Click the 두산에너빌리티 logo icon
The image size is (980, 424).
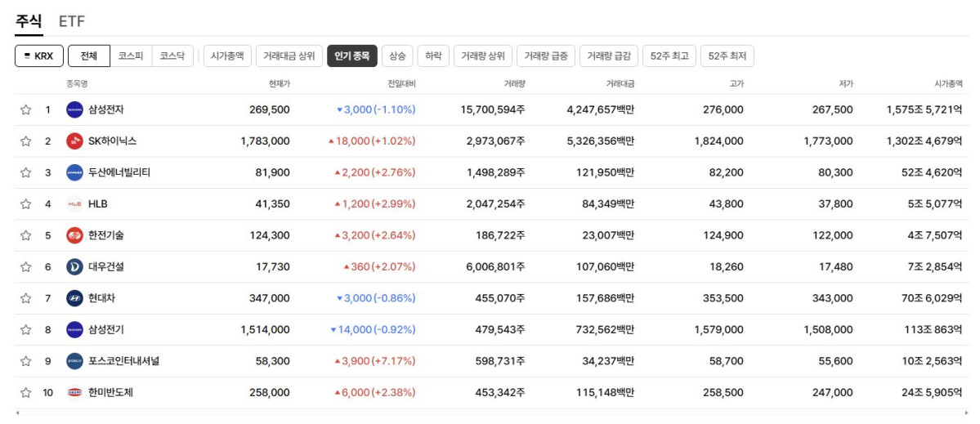point(74,173)
